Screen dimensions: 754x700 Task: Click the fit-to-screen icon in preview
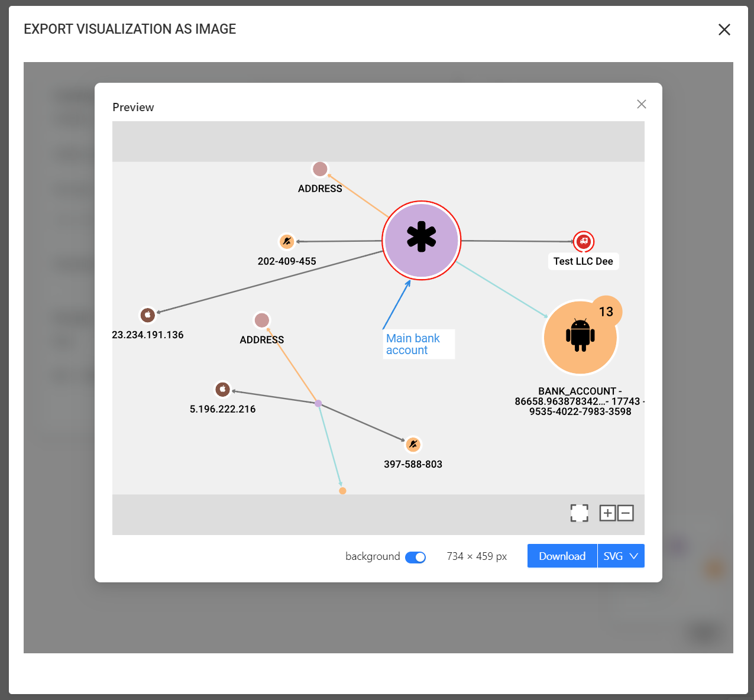click(579, 513)
